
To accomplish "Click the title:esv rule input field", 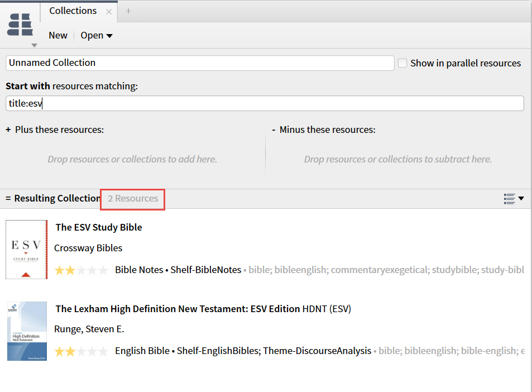I will 265,103.
